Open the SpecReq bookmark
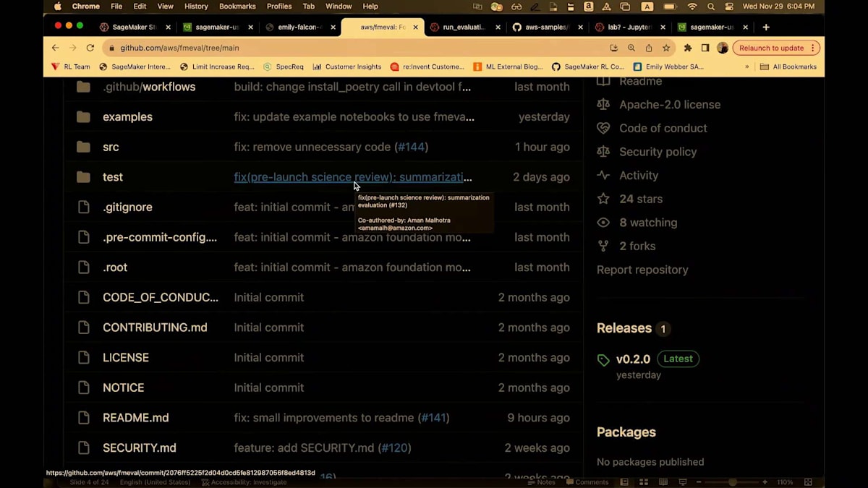This screenshot has height=488, width=868. (x=284, y=67)
